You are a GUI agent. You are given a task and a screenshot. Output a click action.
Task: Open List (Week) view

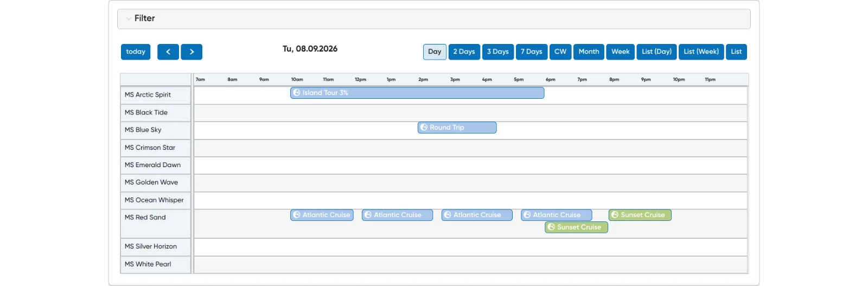click(x=701, y=52)
